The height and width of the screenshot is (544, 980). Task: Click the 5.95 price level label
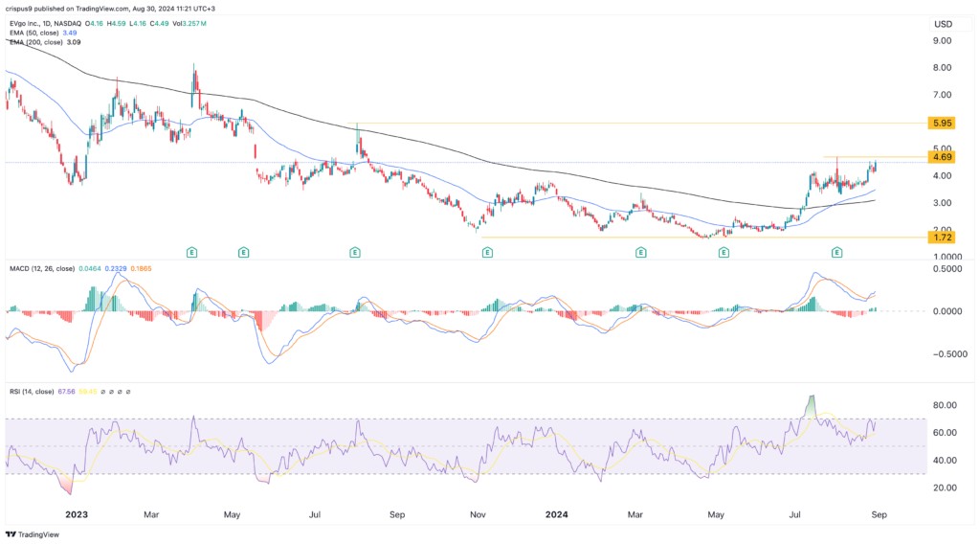[941, 124]
